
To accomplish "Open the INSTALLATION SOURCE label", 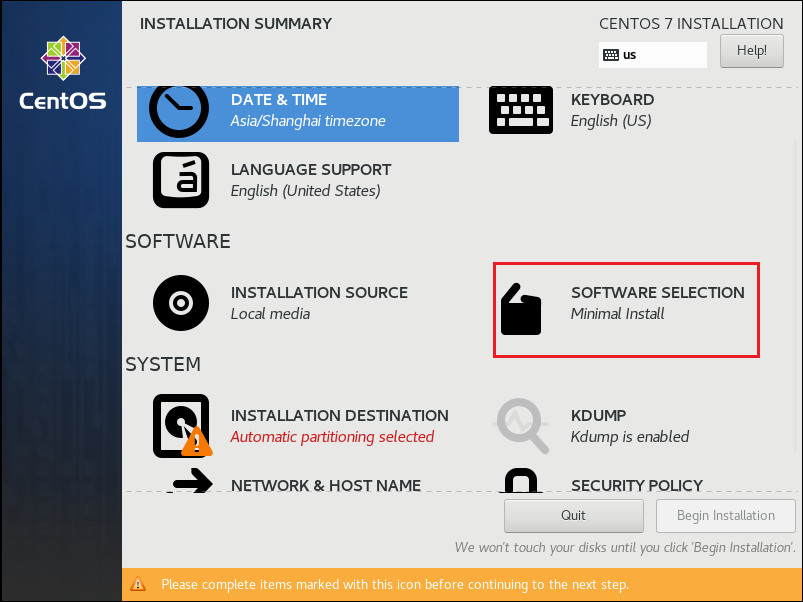I will 319,292.
